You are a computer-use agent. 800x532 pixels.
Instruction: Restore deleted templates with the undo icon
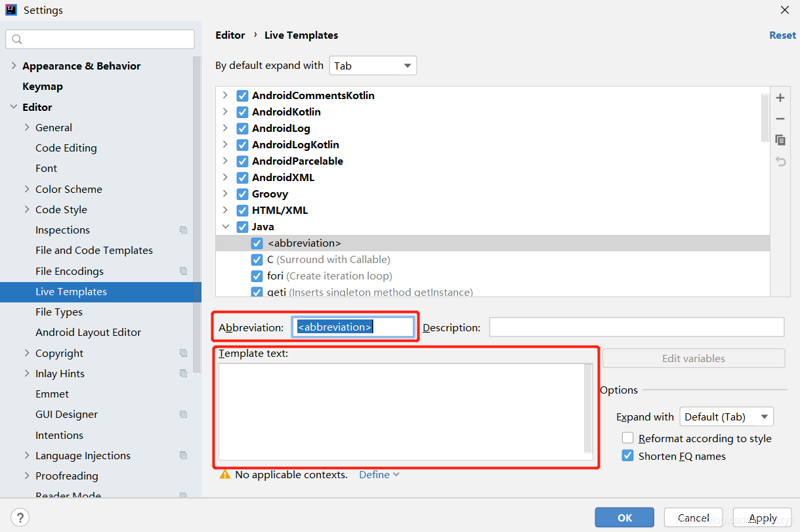pos(780,161)
